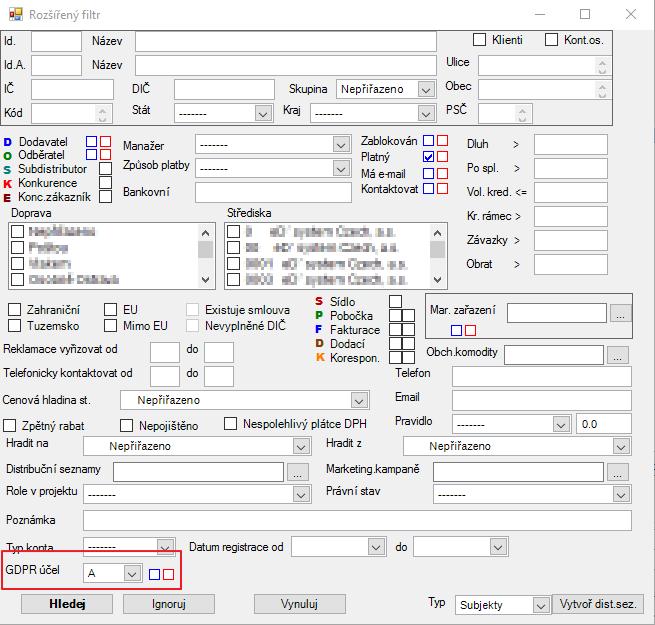
Task: Check the EU option
Action: (x=110, y=310)
